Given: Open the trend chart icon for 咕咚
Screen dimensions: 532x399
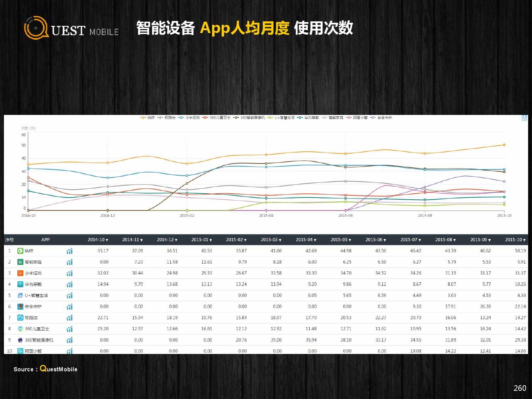Looking at the screenshot, I should 70,251.
